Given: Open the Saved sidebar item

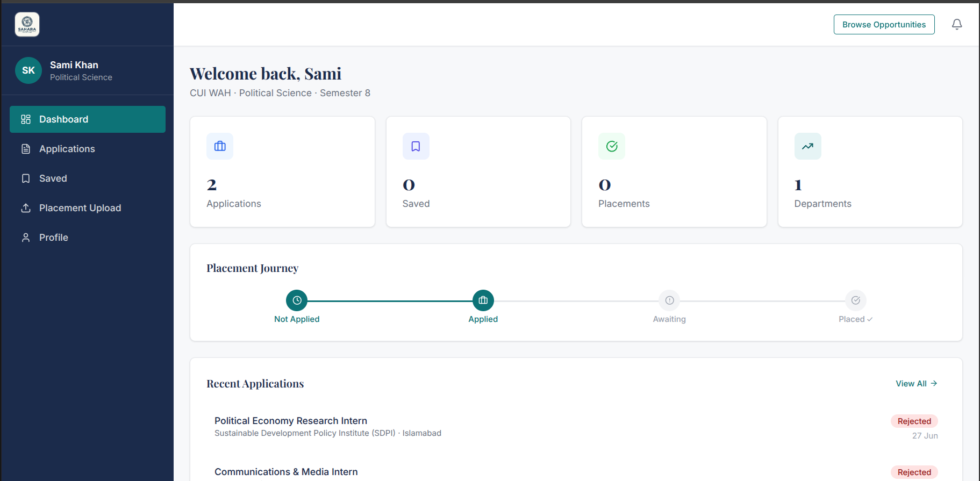Looking at the screenshot, I should 88,178.
